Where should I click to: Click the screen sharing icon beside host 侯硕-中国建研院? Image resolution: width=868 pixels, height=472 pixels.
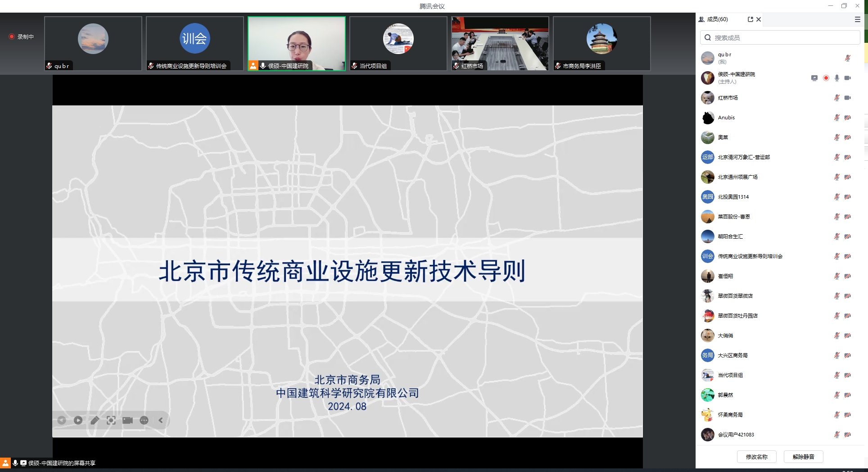pyautogui.click(x=814, y=78)
